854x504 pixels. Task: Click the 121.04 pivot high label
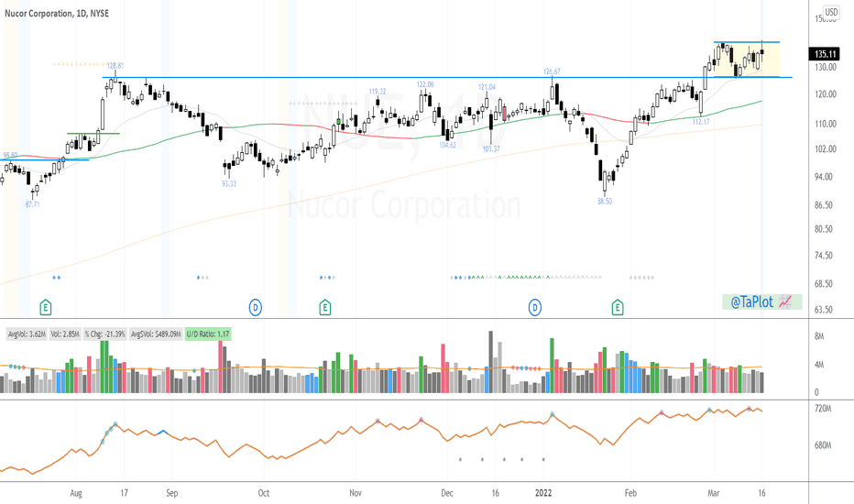click(x=487, y=87)
